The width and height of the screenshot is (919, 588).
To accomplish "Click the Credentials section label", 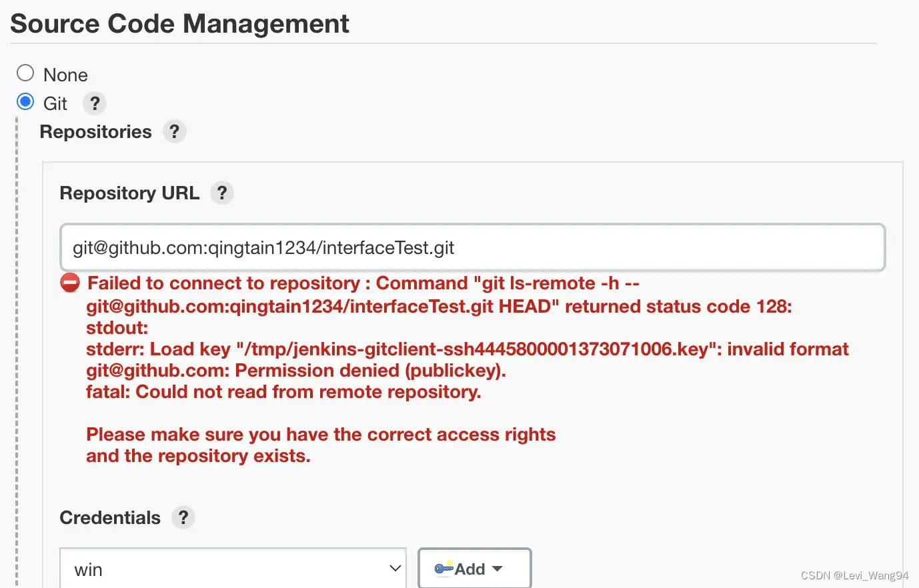I will [110, 517].
